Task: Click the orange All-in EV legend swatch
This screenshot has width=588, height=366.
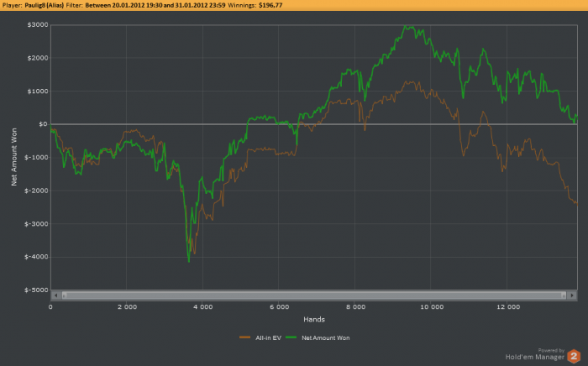Action: [x=245, y=337]
